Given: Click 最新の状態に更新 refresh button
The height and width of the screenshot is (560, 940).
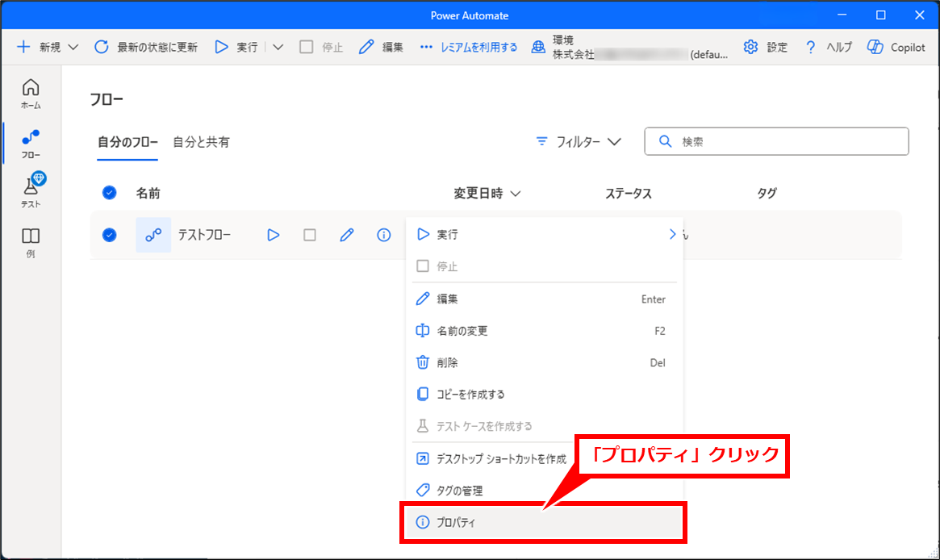Looking at the screenshot, I should [146, 48].
